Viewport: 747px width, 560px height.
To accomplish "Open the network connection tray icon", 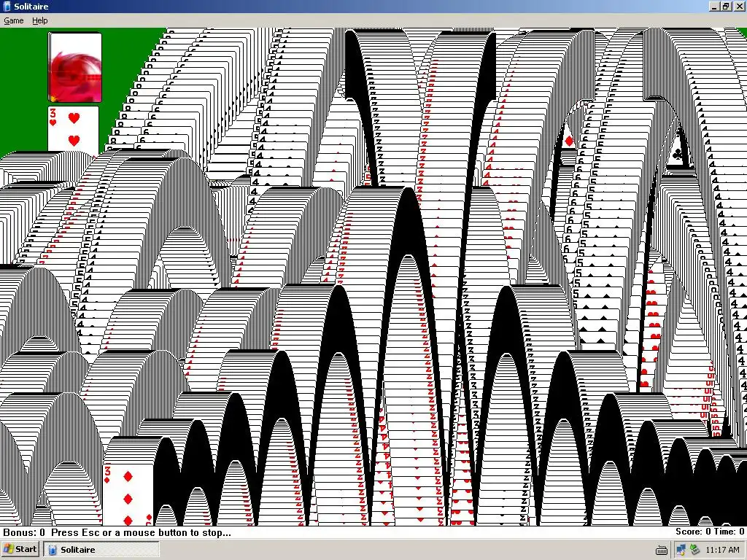I will (x=681, y=550).
